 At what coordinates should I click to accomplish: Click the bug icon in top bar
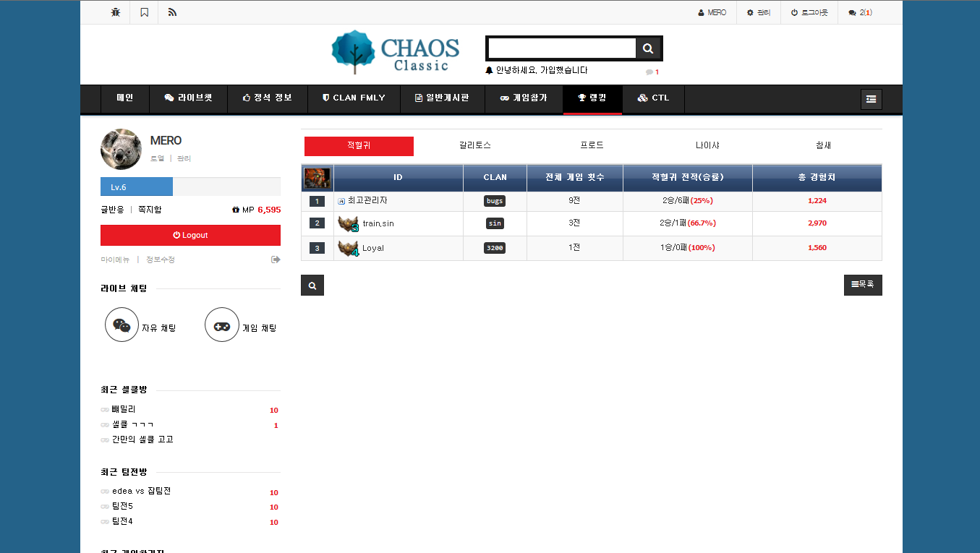116,12
